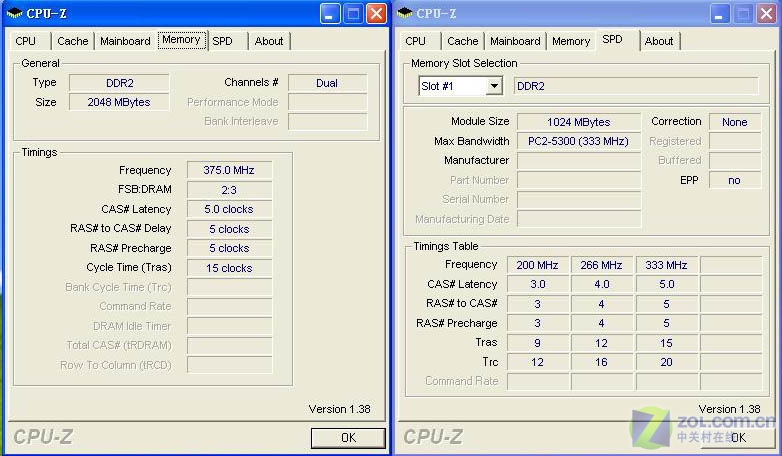The height and width of the screenshot is (456, 782).
Task: Select the Correction None value
Action: tap(735, 122)
